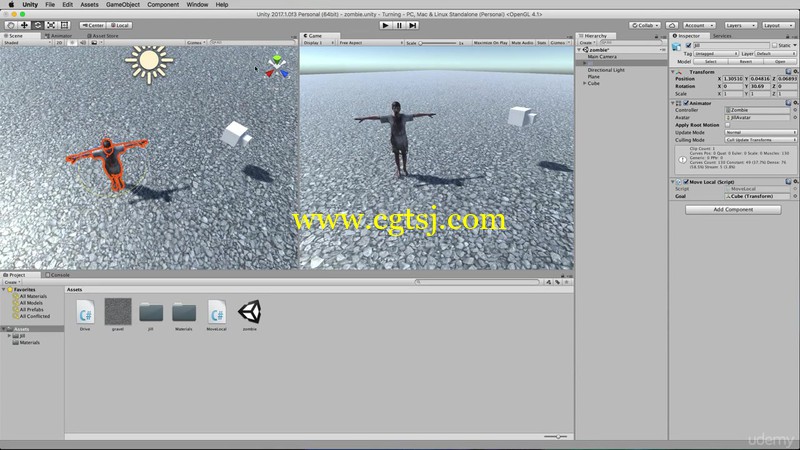Click the Step forward button
Viewport: 800px width, 450px height.
(413, 25)
